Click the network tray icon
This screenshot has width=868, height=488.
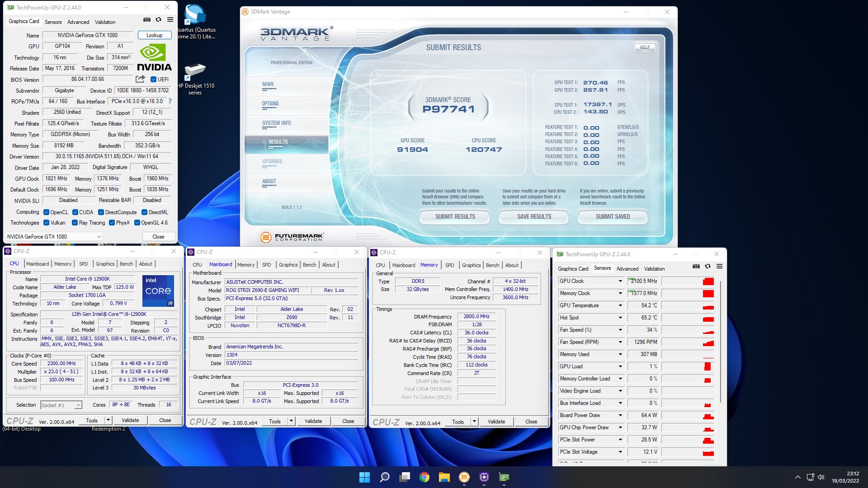pos(810,477)
